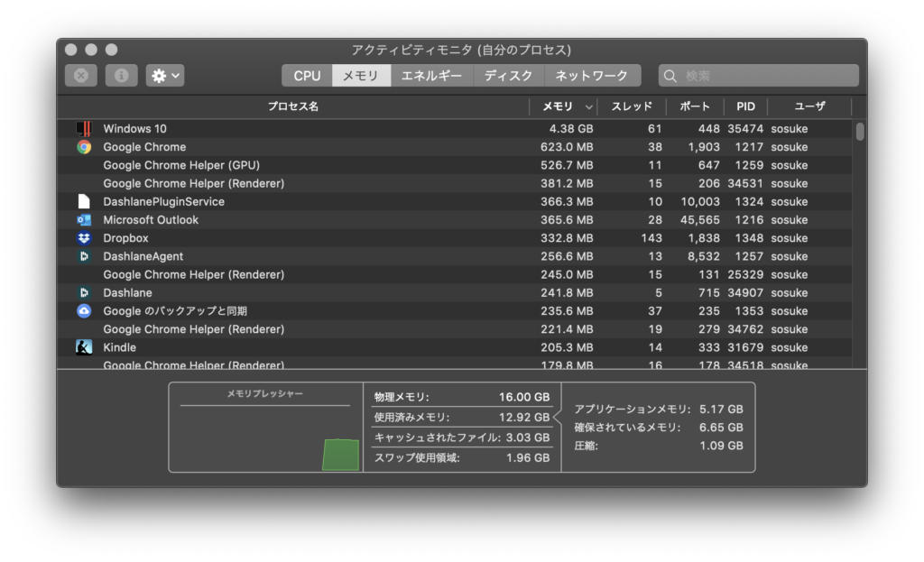
Task: Select the Microsoft Outlook row
Action: pos(455,220)
